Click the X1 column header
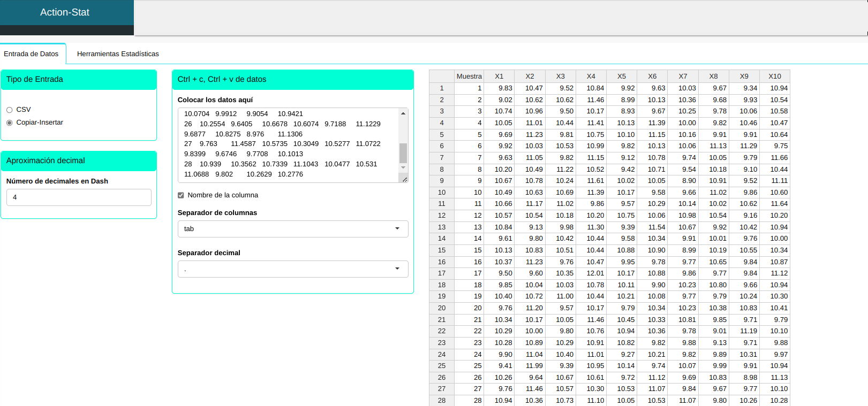Viewport: 868px width, 406px height. [x=499, y=76]
